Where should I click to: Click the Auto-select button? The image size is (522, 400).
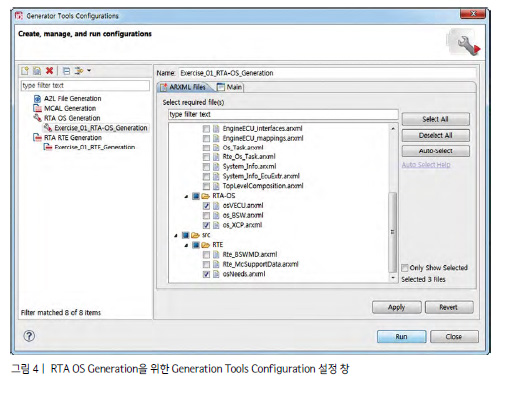pos(435,151)
